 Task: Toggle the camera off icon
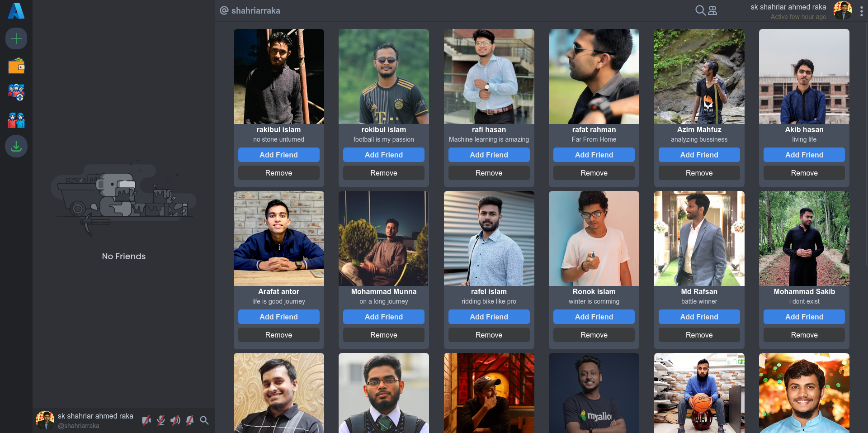pos(146,420)
